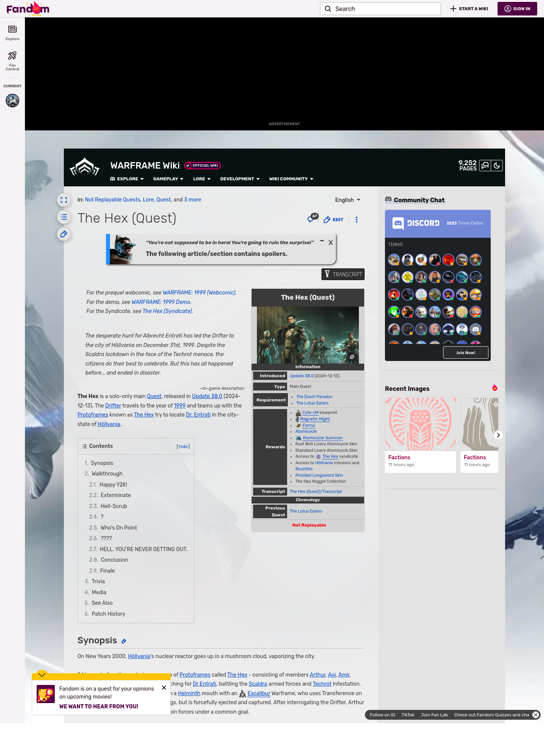Open WARFRAME: 1999 Demo link
Image resolution: width=544 pixels, height=756 pixels.
(x=161, y=302)
